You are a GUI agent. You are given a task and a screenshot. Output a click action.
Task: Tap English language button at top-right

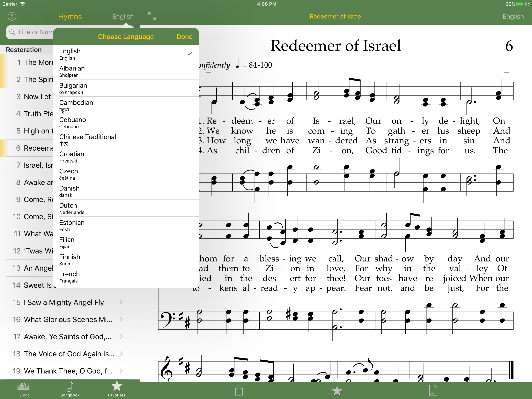(513, 16)
